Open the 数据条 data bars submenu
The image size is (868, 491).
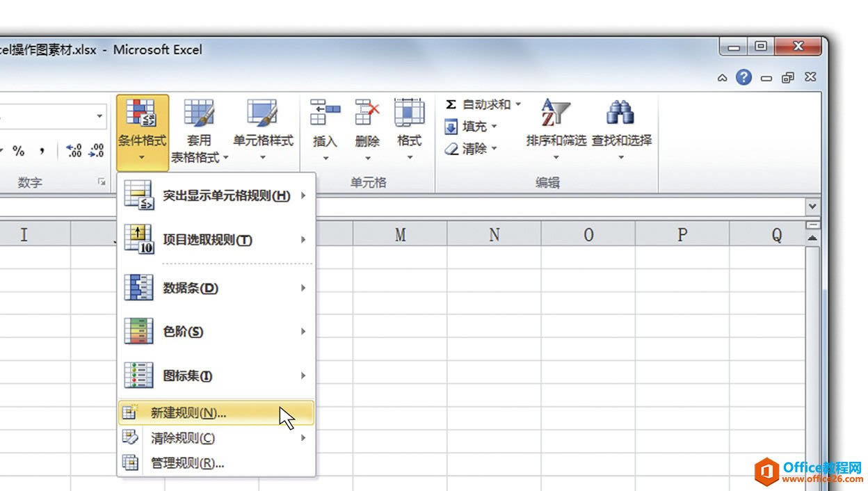tap(216, 288)
